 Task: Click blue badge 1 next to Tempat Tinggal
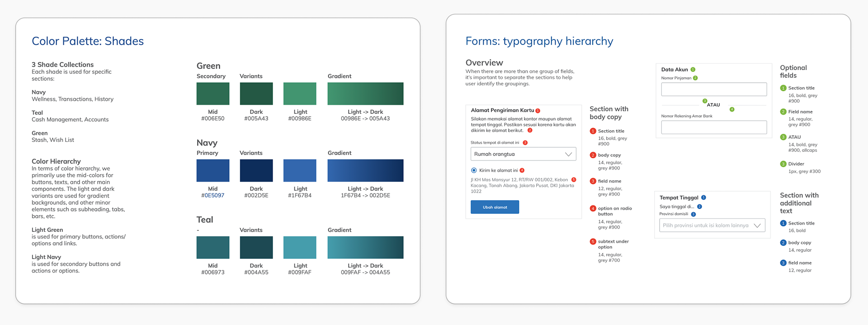703,198
